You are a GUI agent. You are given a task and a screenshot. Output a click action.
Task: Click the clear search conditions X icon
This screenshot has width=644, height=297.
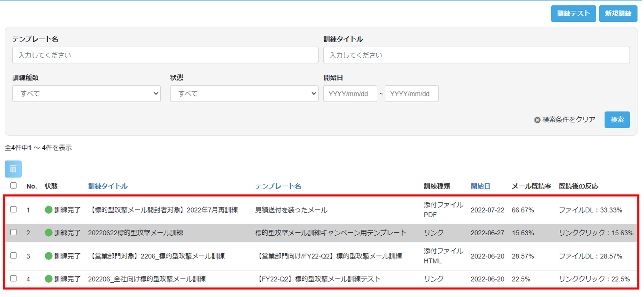[x=537, y=120]
